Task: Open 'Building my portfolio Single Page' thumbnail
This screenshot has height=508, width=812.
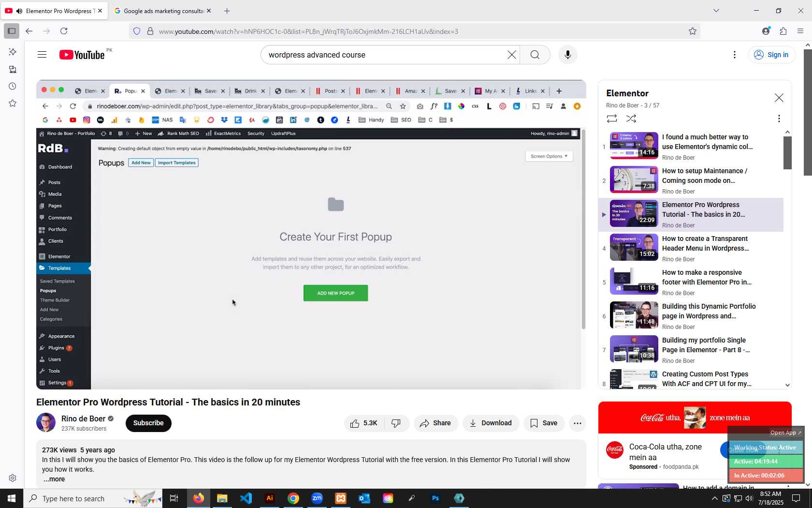Action: 634,349
